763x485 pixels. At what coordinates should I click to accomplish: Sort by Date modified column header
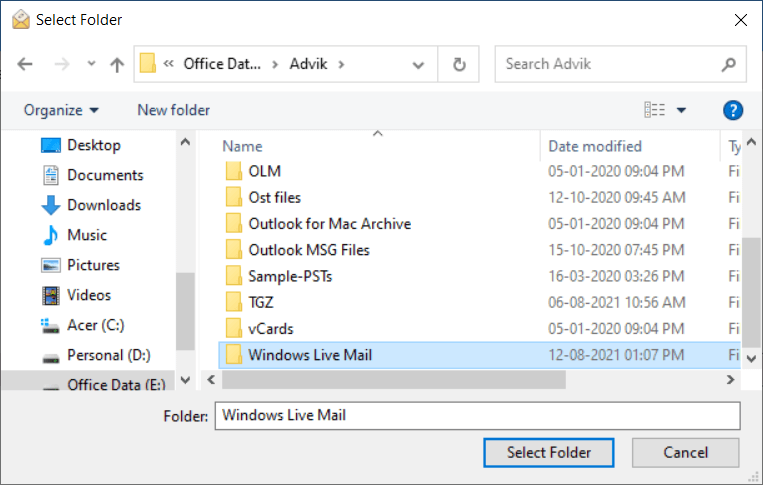(x=595, y=146)
